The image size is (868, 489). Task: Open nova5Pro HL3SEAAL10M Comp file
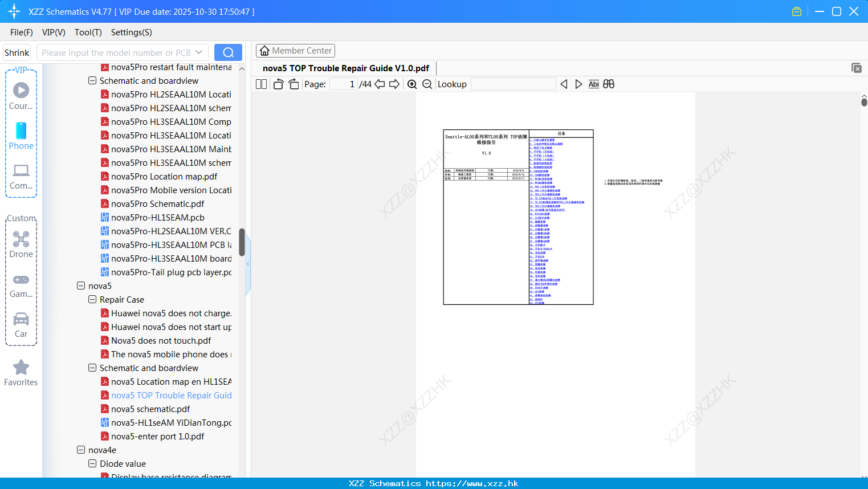[x=166, y=121]
